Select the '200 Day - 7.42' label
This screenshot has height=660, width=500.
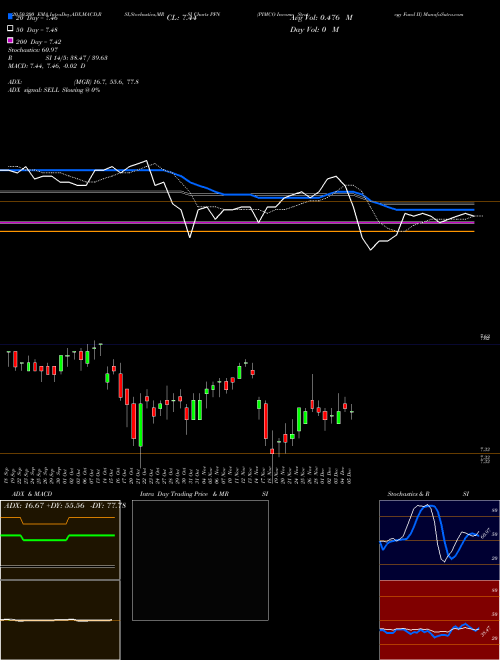click(38, 42)
